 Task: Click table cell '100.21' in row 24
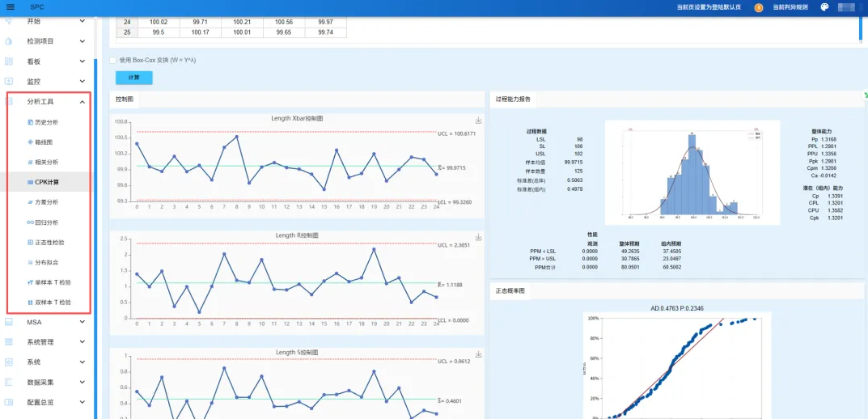[242, 22]
